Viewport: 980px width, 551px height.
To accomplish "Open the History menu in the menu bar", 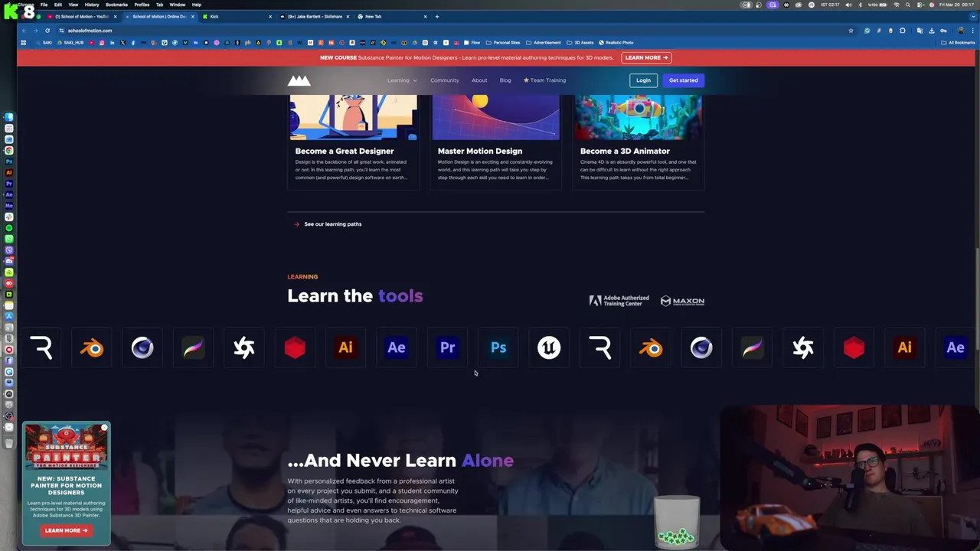I will pyautogui.click(x=92, y=5).
